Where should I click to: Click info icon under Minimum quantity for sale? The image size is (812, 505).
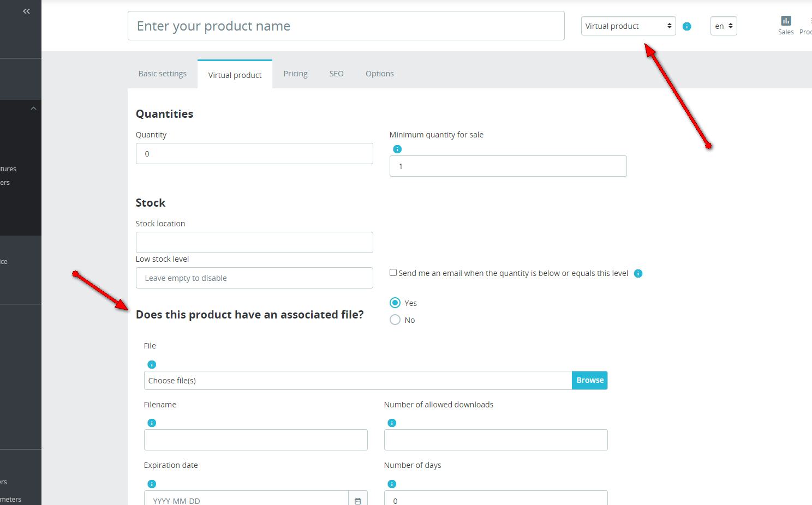(x=397, y=149)
